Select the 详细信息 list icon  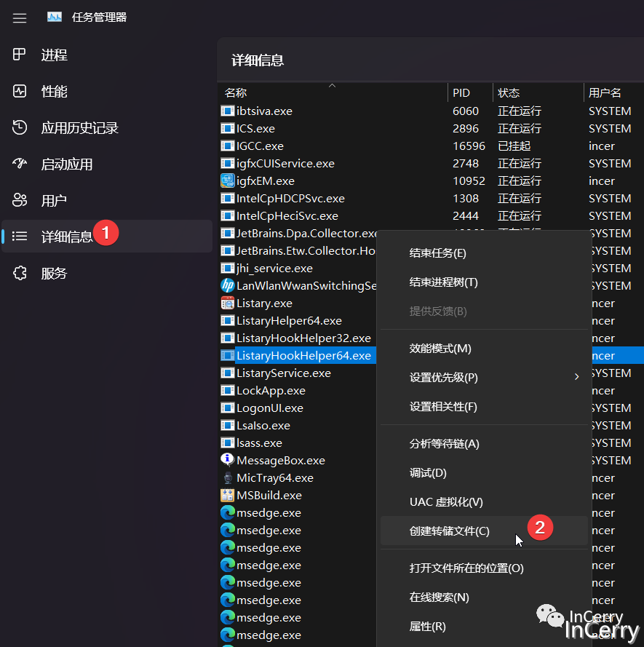coord(20,236)
